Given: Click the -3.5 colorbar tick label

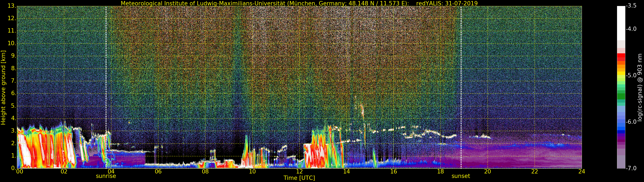Looking at the screenshot, I should (x=631, y=6).
